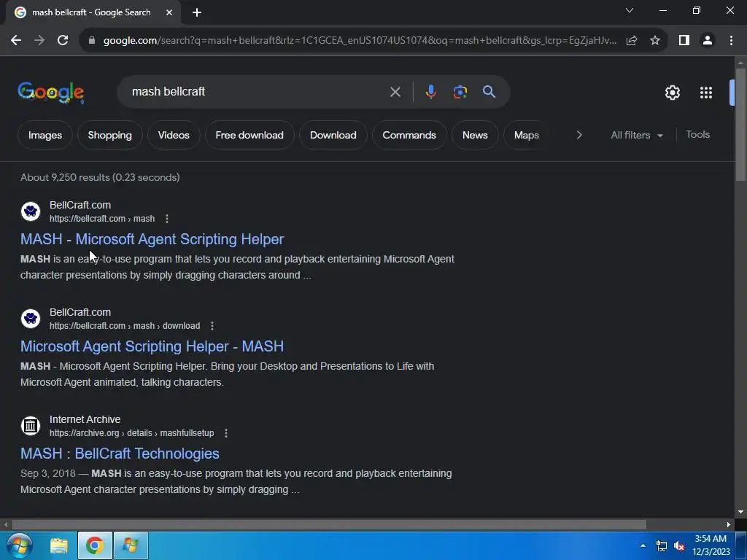Switch to the Images filter
Image resolution: width=747 pixels, height=560 pixels.
tap(45, 135)
